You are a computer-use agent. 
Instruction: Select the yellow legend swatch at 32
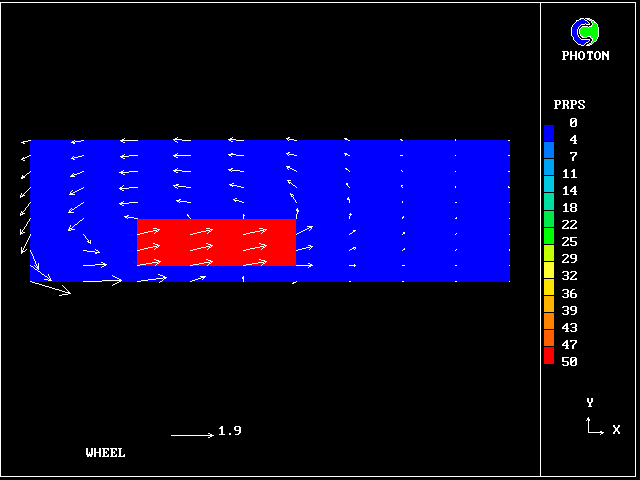click(x=549, y=274)
